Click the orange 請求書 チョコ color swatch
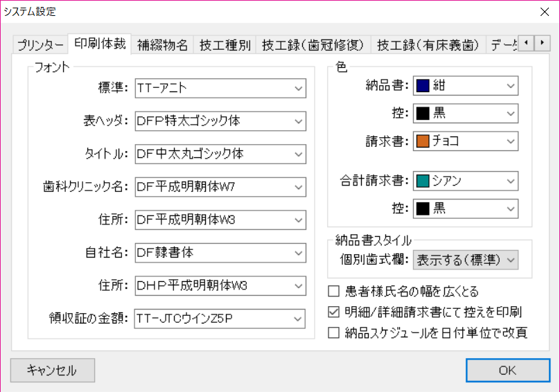The image size is (560, 392). (x=423, y=141)
